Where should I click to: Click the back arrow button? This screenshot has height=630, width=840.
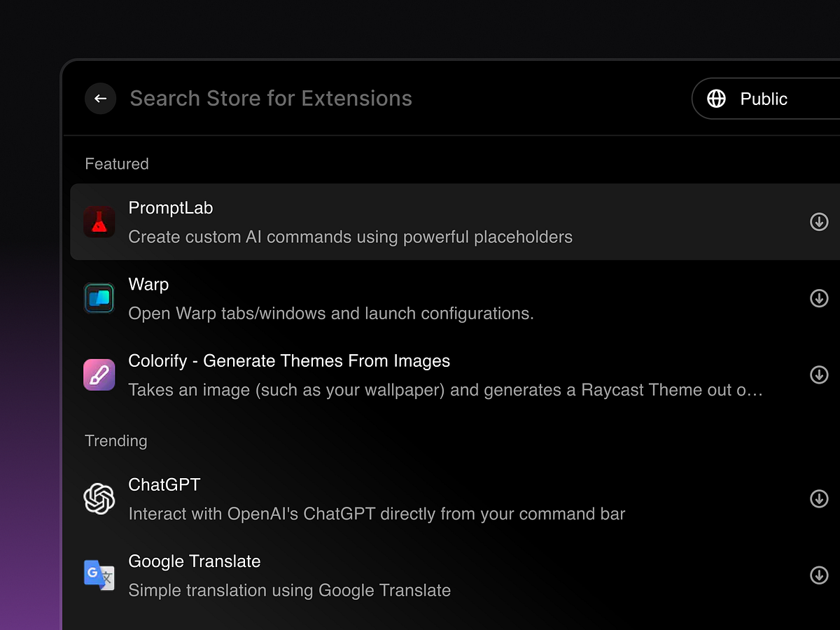pos(100,99)
